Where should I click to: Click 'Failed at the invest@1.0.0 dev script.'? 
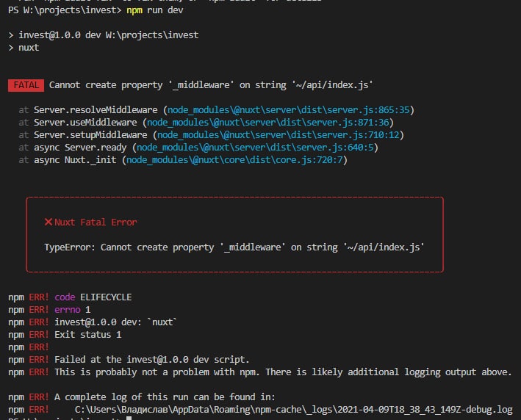[152, 360]
